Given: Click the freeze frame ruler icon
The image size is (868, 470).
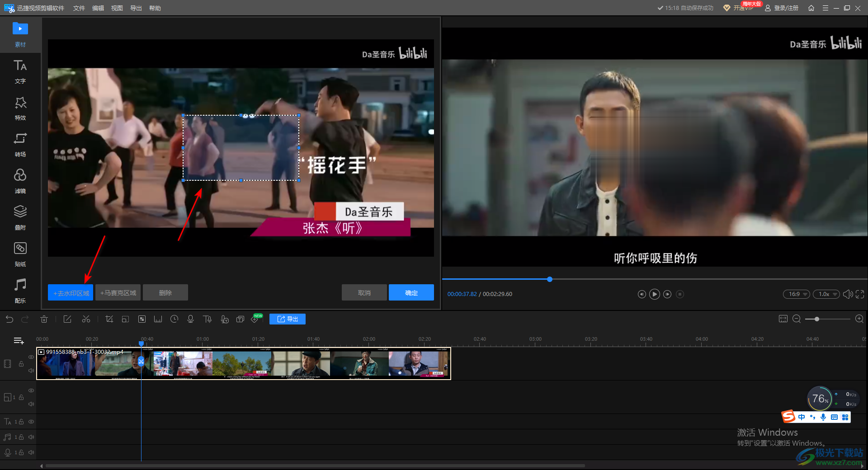Looking at the screenshot, I should tap(158, 319).
